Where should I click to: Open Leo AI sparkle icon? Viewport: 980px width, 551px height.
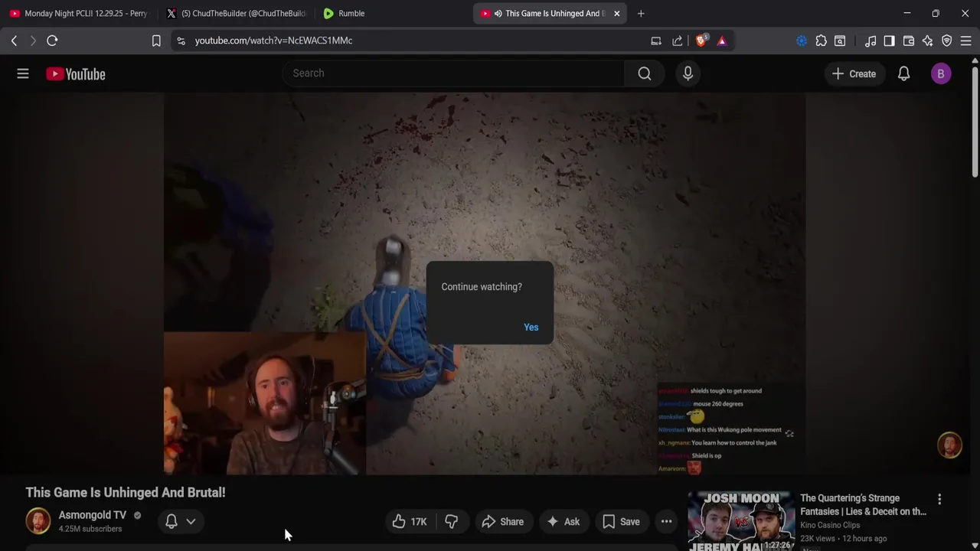coord(928,41)
